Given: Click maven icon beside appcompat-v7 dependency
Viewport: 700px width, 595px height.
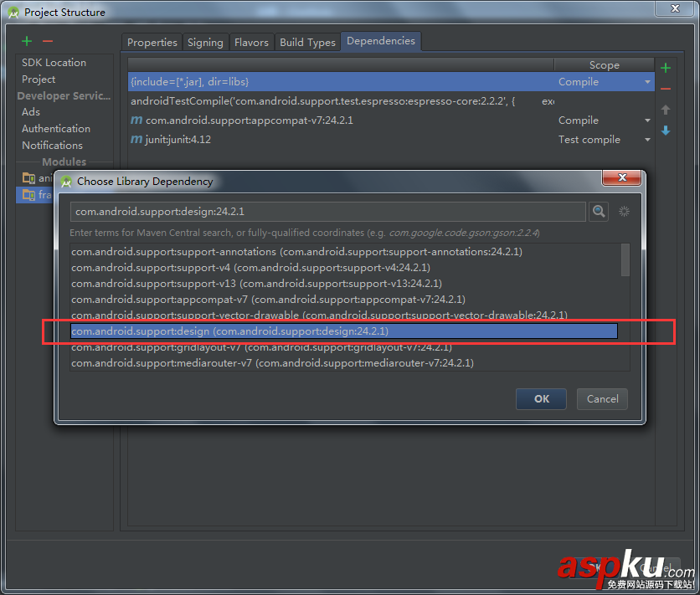Looking at the screenshot, I should [x=136, y=120].
